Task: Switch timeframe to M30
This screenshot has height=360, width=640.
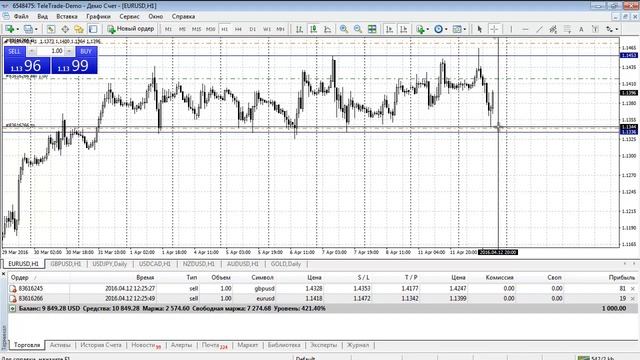Action: pos(211,29)
